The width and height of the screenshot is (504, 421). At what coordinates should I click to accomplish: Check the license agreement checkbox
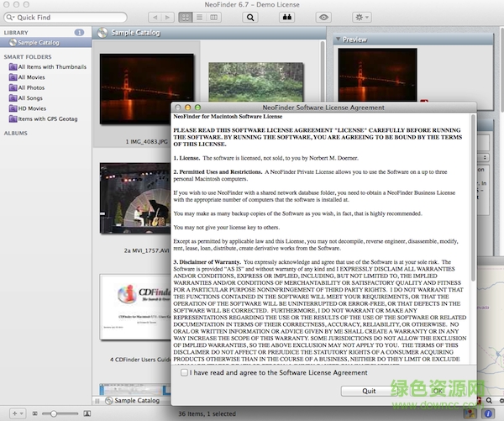(184, 372)
